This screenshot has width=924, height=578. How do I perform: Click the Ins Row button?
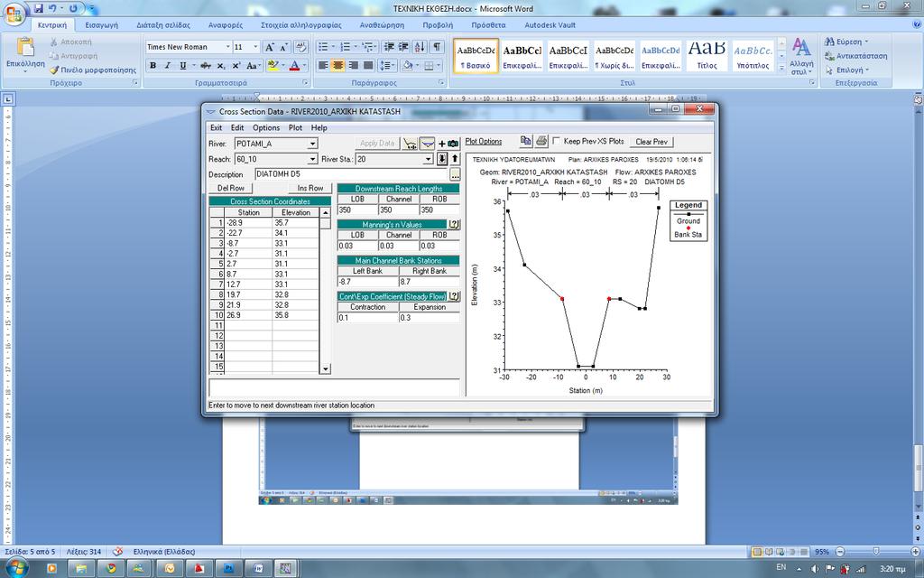point(310,188)
